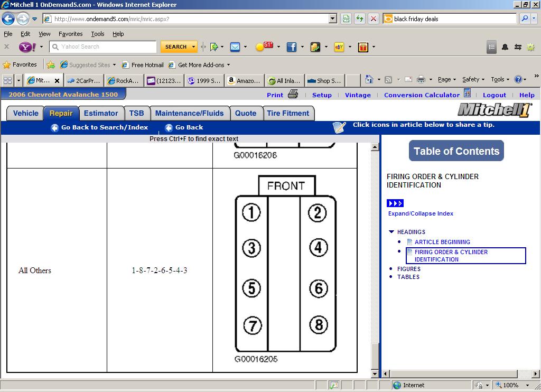541x392 pixels.
Task: Click the Vintage link
Action: (x=358, y=95)
